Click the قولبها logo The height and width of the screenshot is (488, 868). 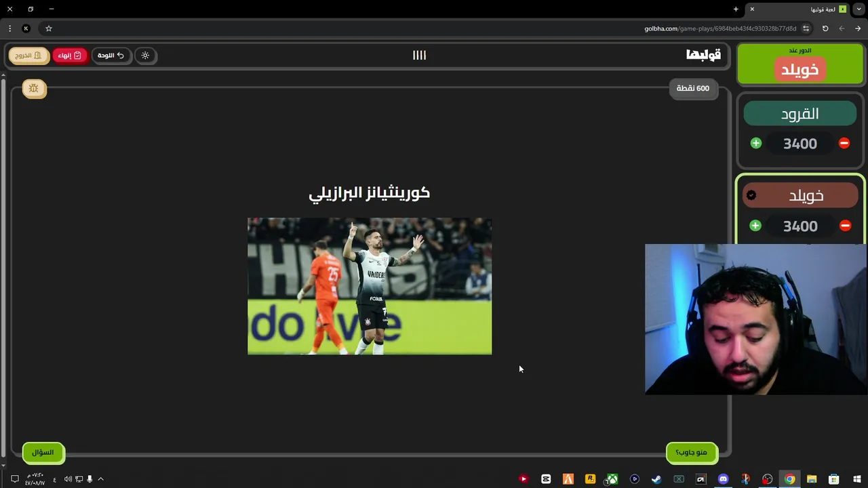tap(703, 55)
